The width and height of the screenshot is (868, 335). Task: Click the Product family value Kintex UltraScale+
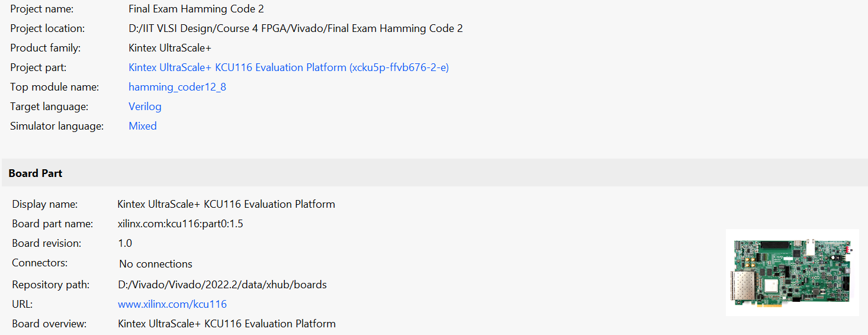pyautogui.click(x=170, y=48)
